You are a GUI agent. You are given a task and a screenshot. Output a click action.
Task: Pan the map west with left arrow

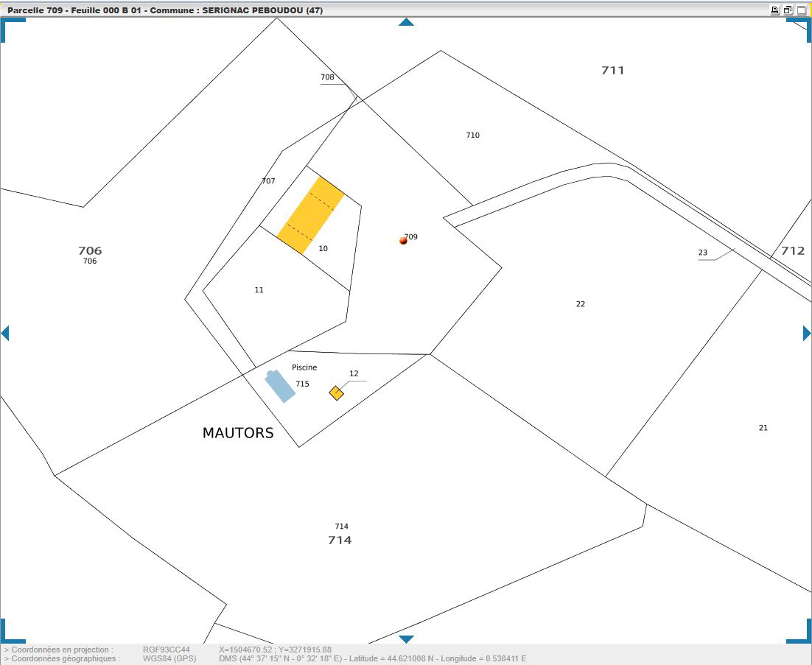click(5, 334)
